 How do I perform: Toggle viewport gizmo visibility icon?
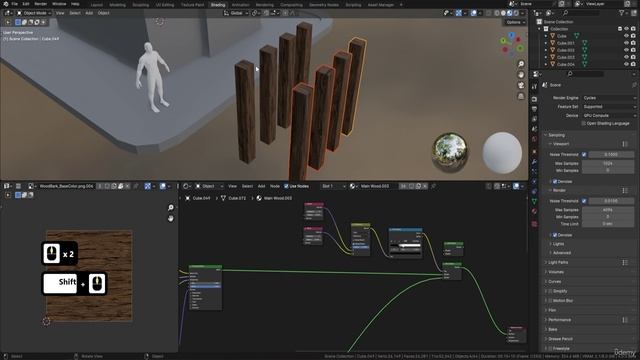(458, 13)
